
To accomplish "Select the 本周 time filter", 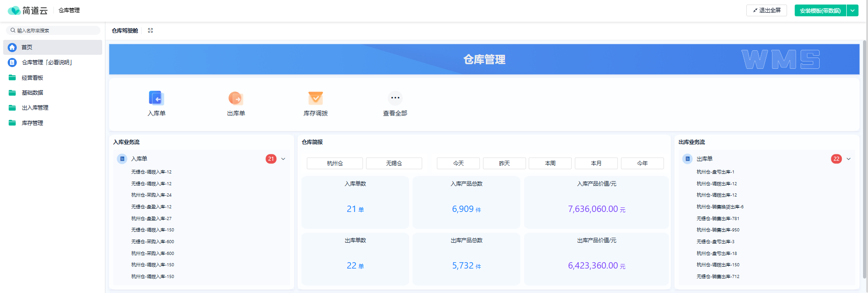I will (550, 163).
